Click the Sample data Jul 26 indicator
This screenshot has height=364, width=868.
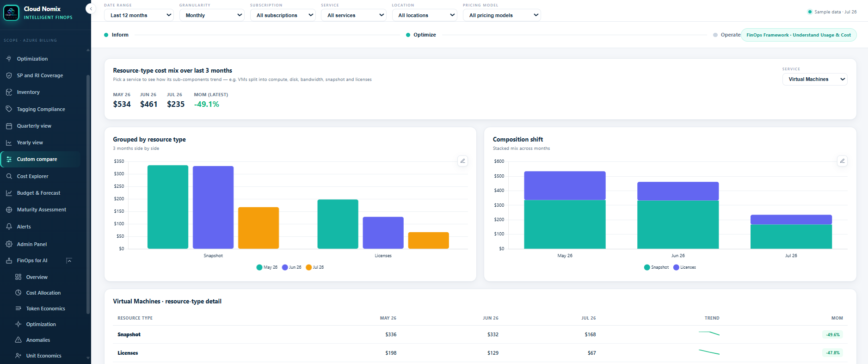click(832, 12)
